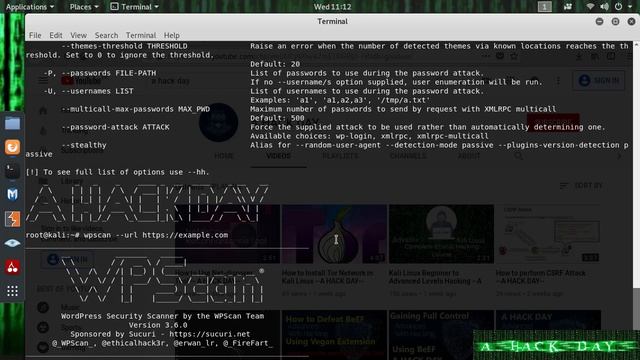Click the power icon in the top bar
This screenshot has width=640, height=360.
619,7
